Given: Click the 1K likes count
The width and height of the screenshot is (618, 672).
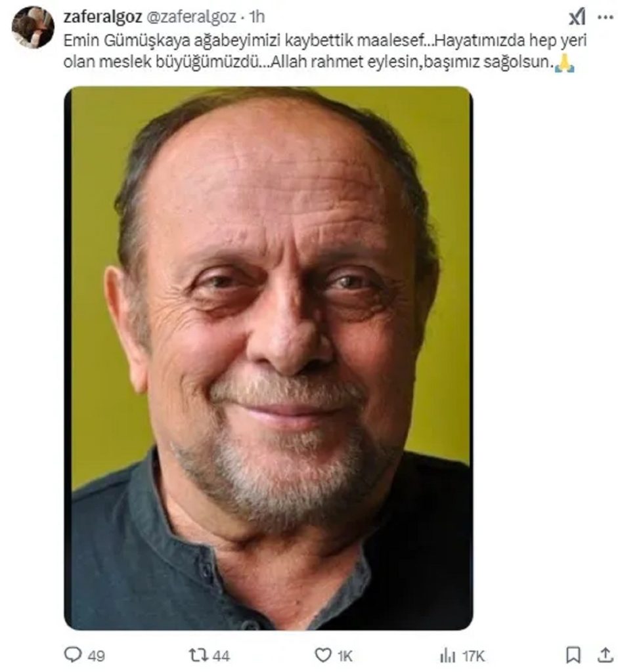Looking at the screenshot, I should pyautogui.click(x=345, y=656).
